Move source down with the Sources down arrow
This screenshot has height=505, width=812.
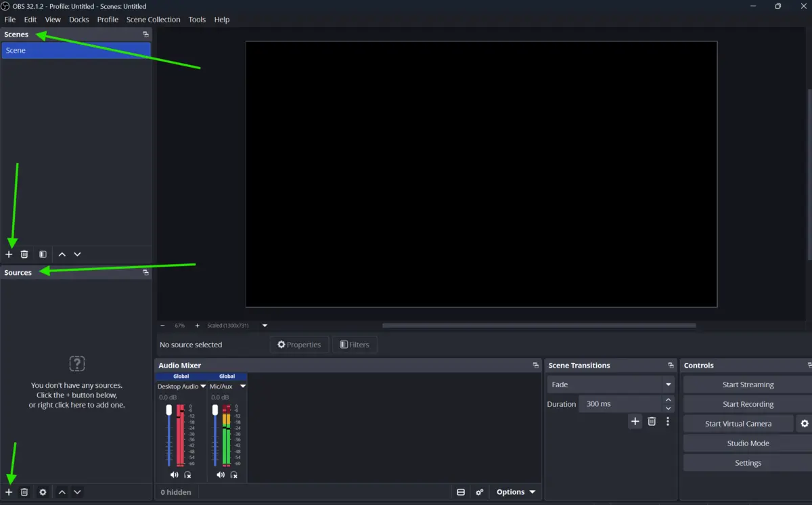coord(77,492)
